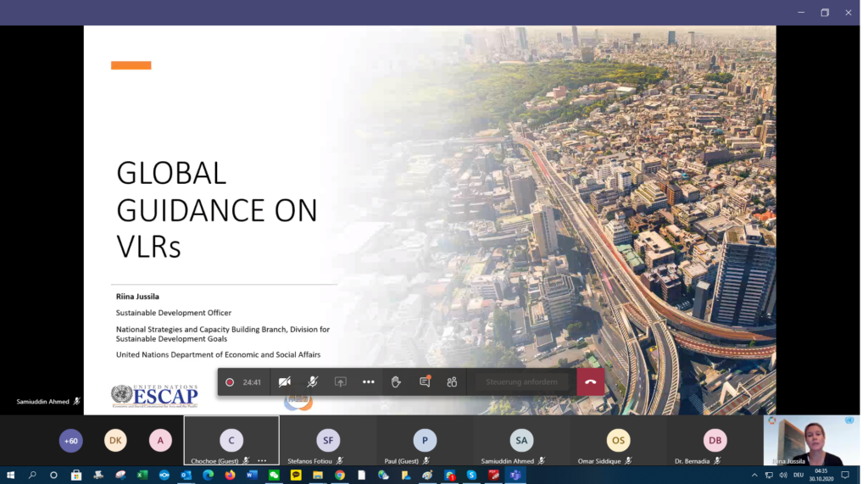
Task: Unmute the microphone in meeting toolbar
Action: 313,382
